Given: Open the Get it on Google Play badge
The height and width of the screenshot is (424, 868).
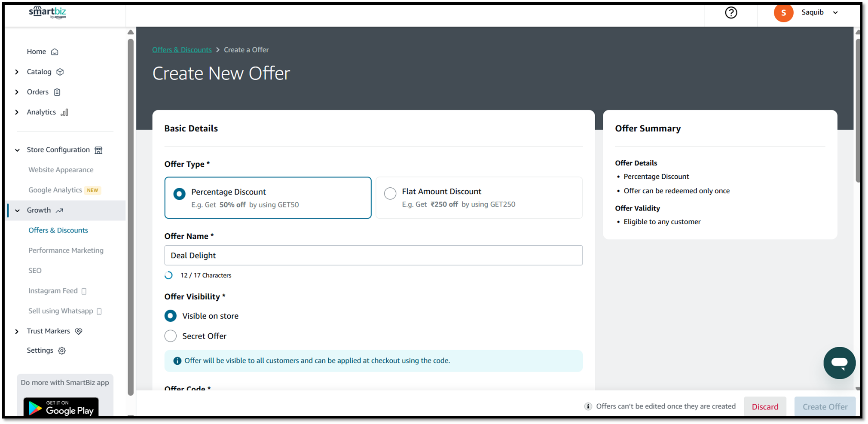Looking at the screenshot, I should (x=61, y=407).
